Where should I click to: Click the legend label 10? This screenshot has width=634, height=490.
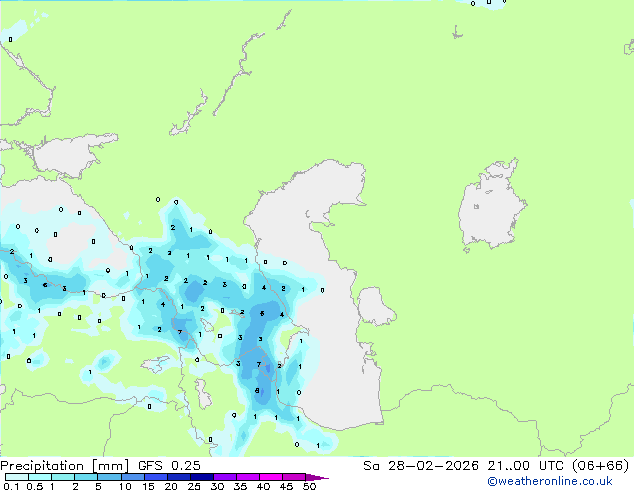[125, 486]
